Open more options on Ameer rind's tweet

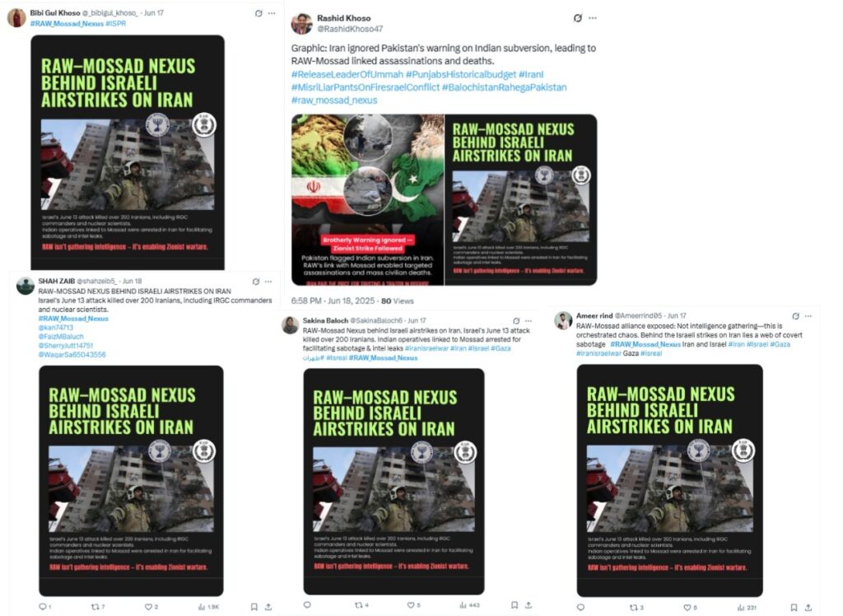(x=808, y=315)
